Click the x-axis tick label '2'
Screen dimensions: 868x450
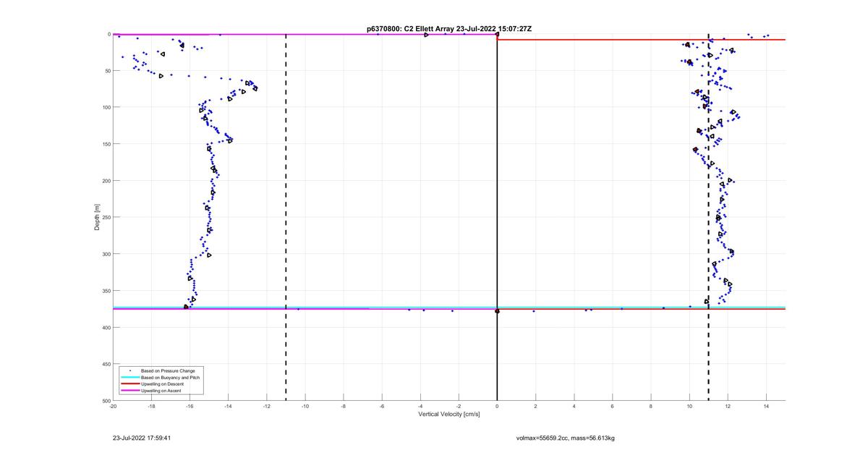click(x=535, y=406)
